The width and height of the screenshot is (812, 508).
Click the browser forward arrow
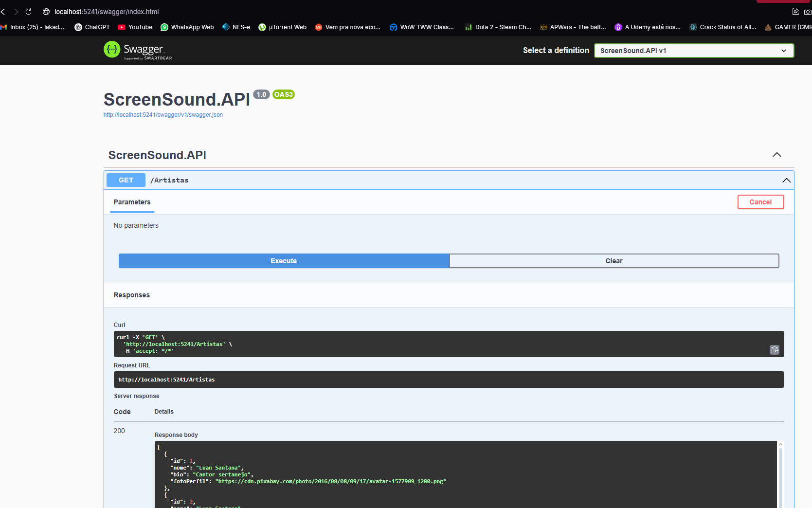click(16, 12)
